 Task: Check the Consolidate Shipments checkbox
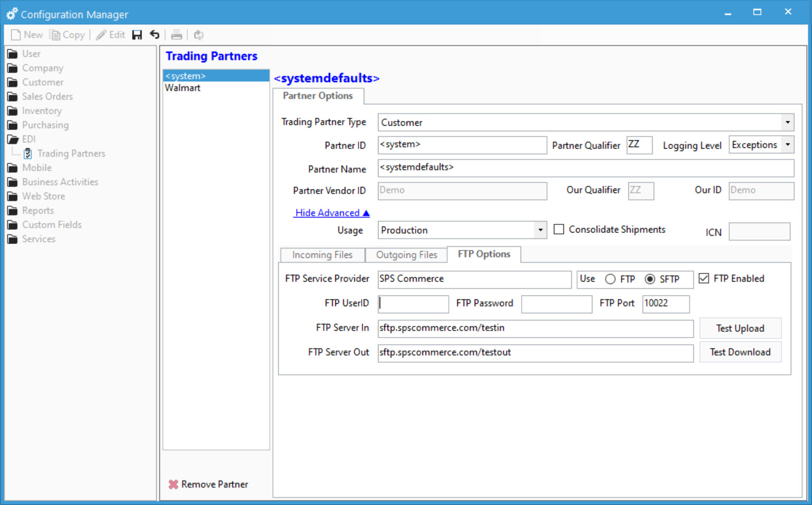tap(559, 229)
